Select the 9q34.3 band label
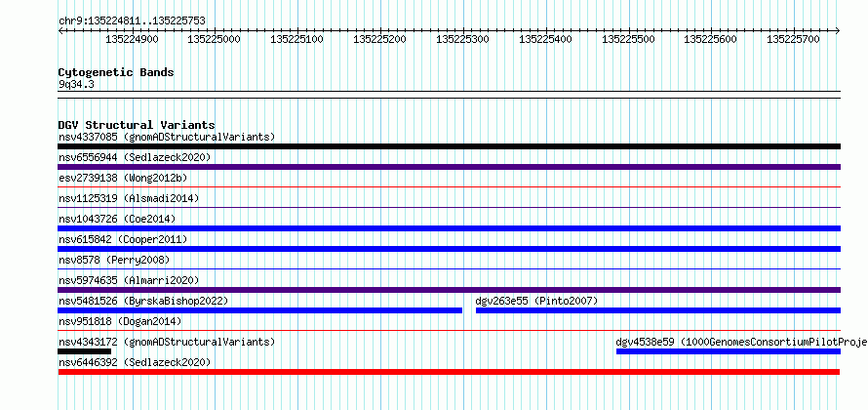The image size is (868, 410). [76, 85]
